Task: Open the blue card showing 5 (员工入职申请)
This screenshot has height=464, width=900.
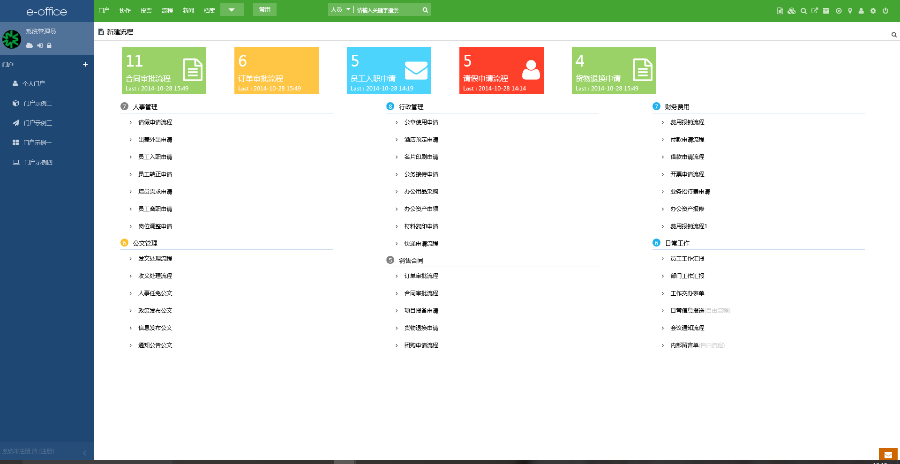Action: pyautogui.click(x=389, y=70)
